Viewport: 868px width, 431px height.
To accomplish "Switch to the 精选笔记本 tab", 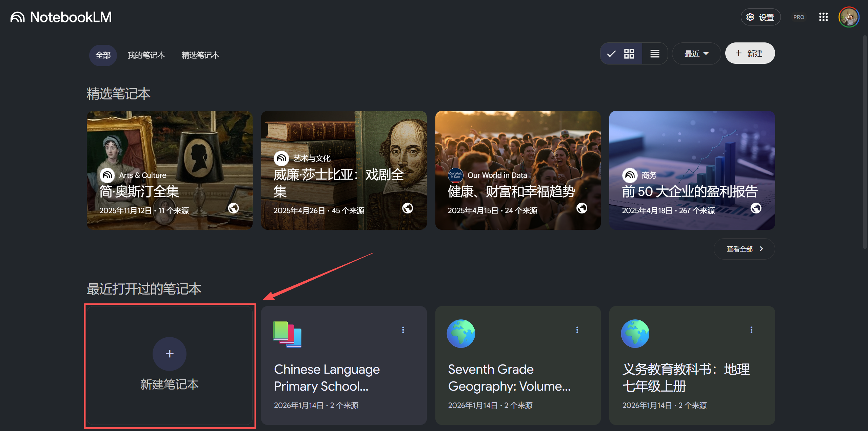I will tap(200, 55).
